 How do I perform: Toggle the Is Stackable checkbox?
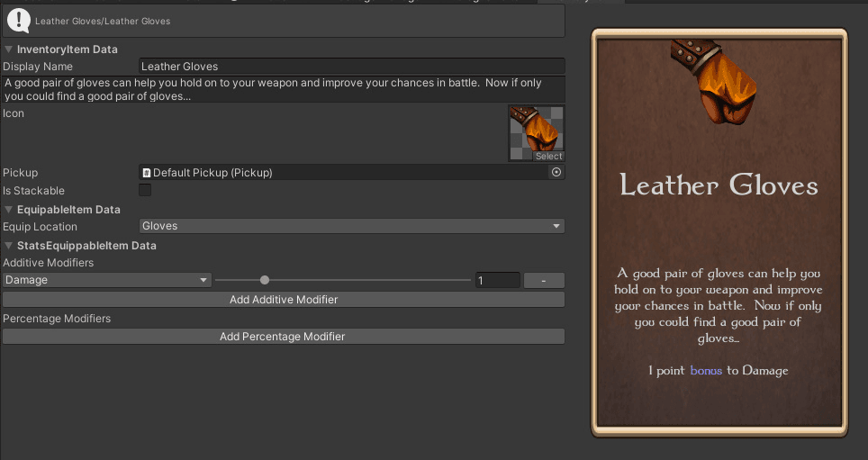click(x=145, y=191)
